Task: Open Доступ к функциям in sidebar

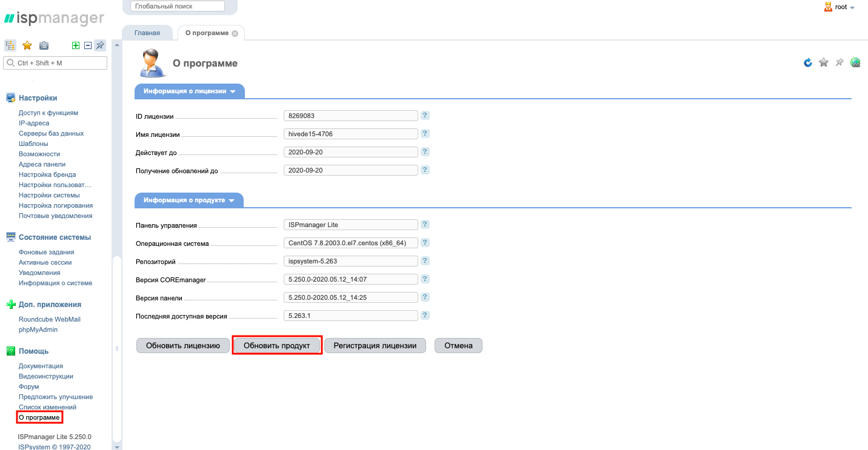Action: tap(48, 113)
